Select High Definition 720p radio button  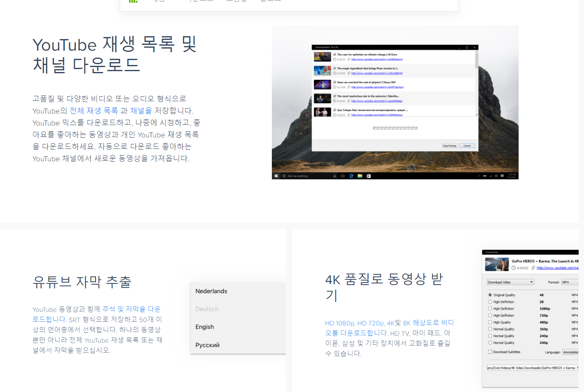pyautogui.click(x=490, y=315)
